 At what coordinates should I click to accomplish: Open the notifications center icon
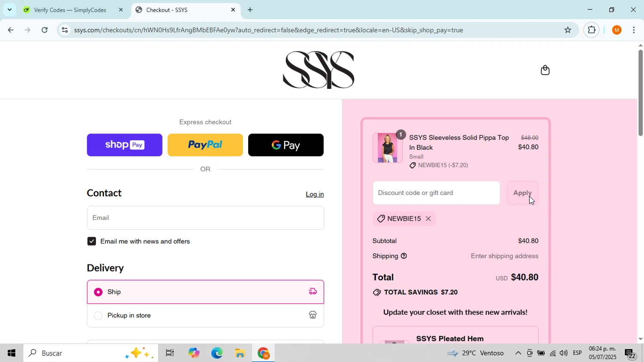point(631,354)
